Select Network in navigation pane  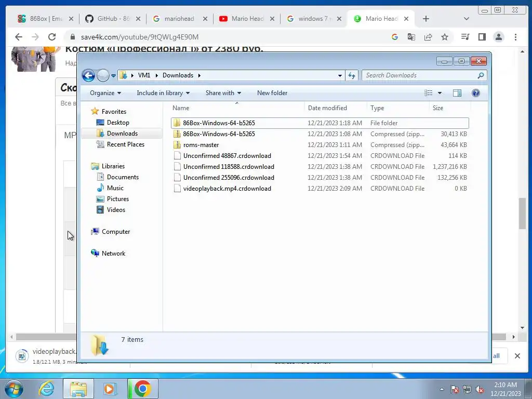coord(113,254)
